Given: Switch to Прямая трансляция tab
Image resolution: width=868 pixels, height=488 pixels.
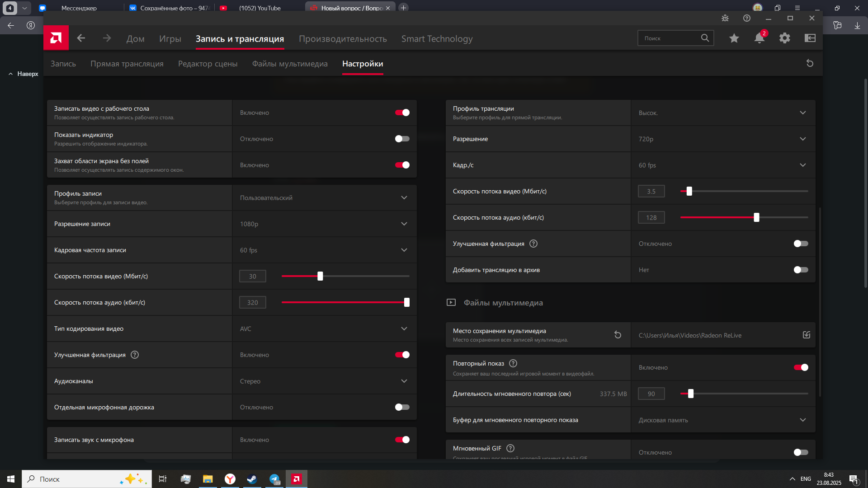Looking at the screenshot, I should [127, 64].
